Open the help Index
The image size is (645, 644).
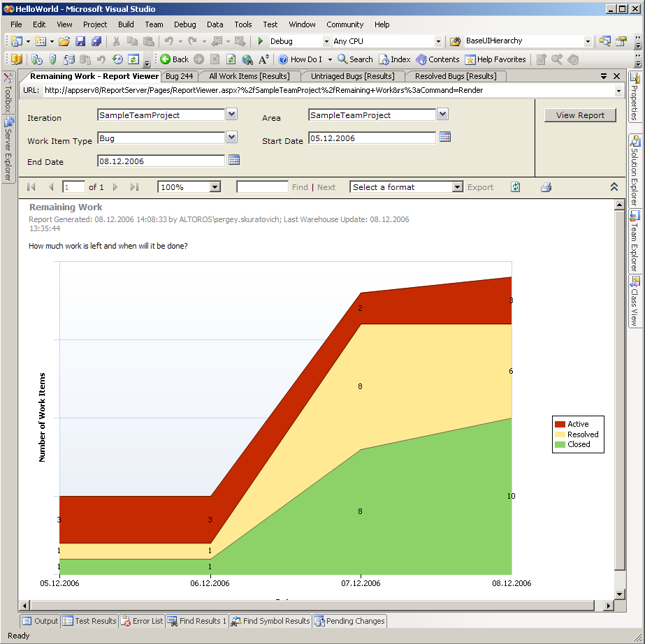(x=395, y=59)
